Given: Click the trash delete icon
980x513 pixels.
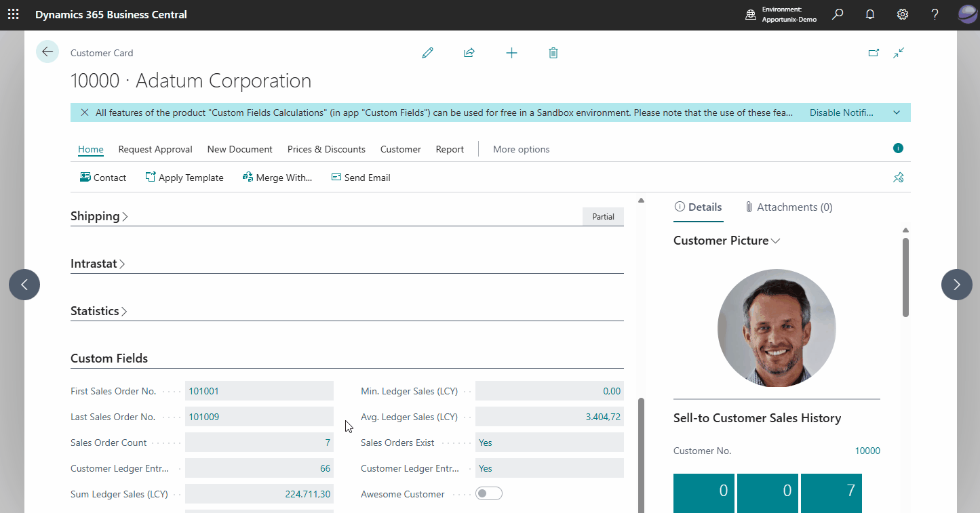Looking at the screenshot, I should (553, 53).
